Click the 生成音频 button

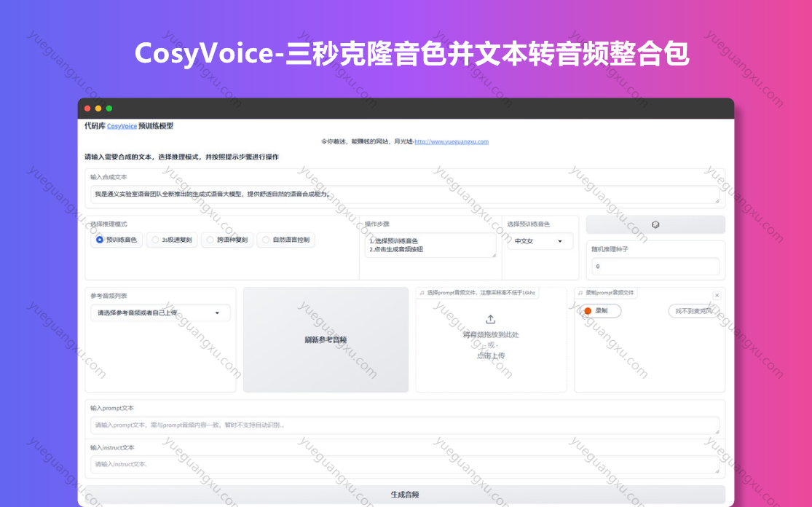[x=405, y=495]
